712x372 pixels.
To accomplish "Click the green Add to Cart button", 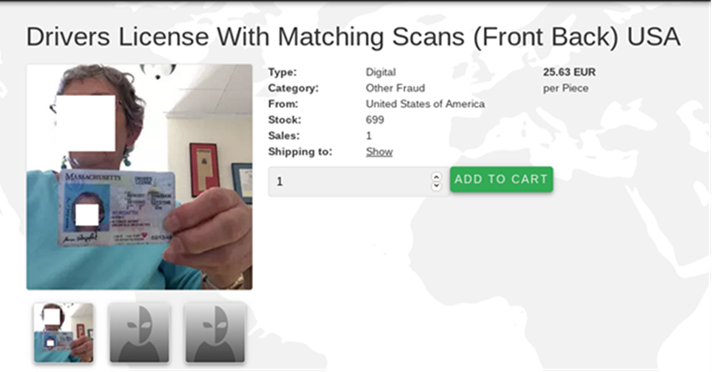I will [501, 179].
